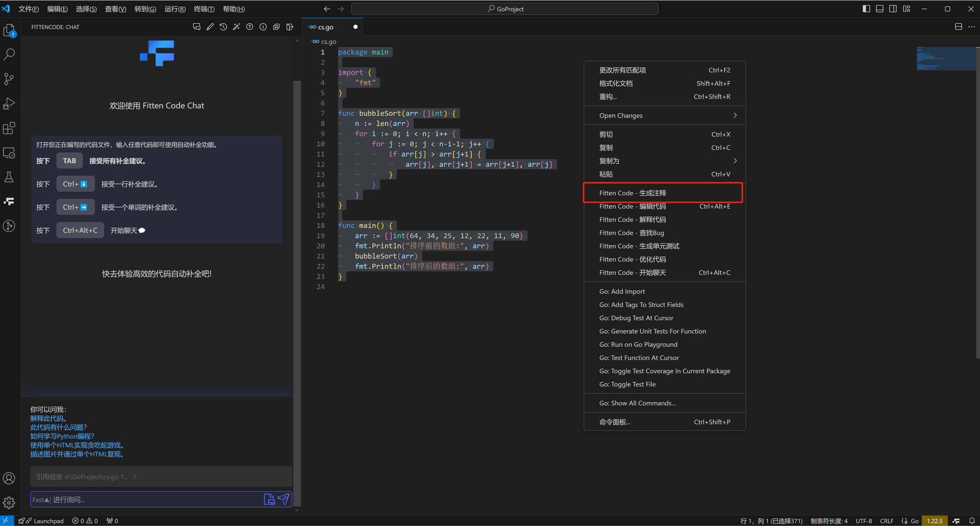Click the 此代码有什么问题? link

[x=58, y=427]
